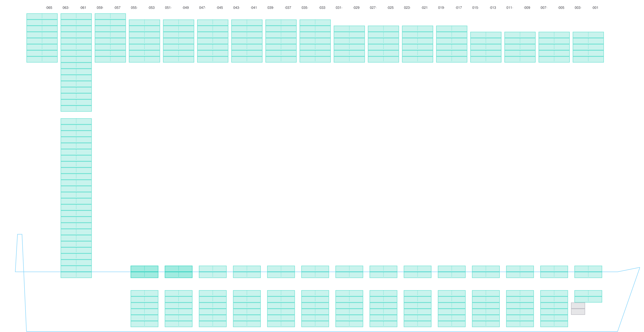Select bay label 025
The height and width of the screenshot is (332, 644).
coord(390,8)
